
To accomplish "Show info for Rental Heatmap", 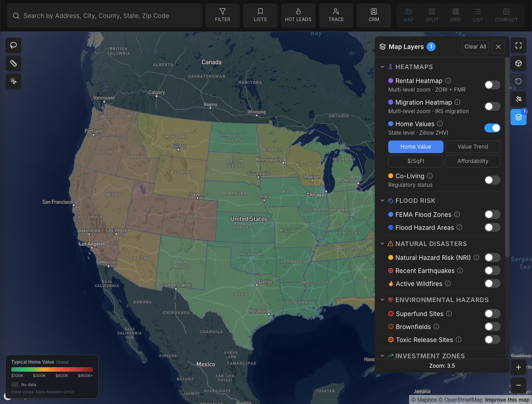I will tap(448, 81).
